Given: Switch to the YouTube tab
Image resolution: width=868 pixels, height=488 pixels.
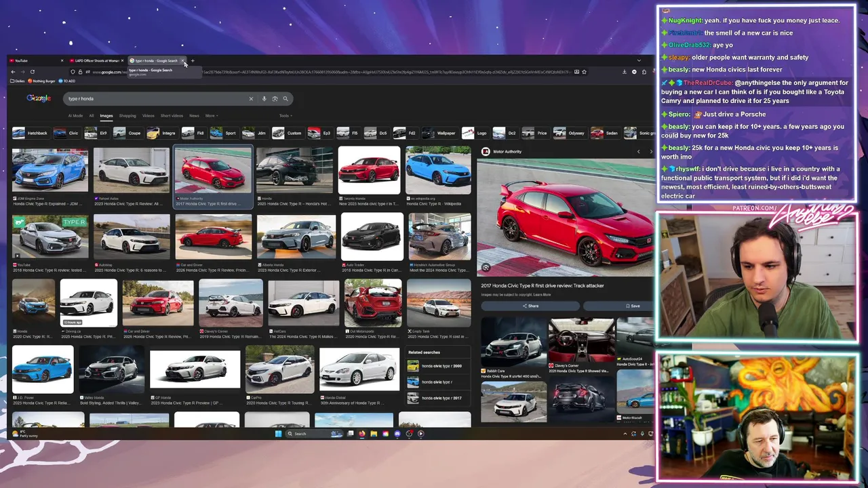Looking at the screenshot, I should (x=37, y=61).
